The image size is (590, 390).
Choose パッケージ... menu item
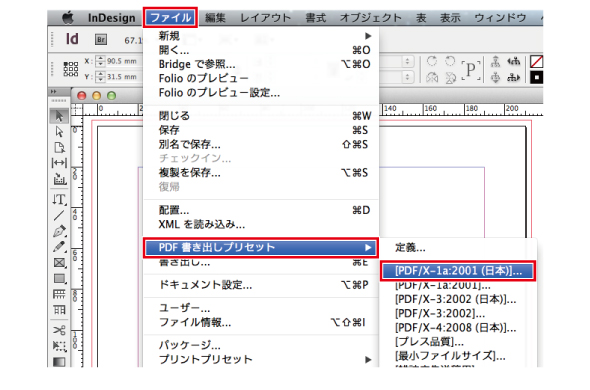[261, 345]
